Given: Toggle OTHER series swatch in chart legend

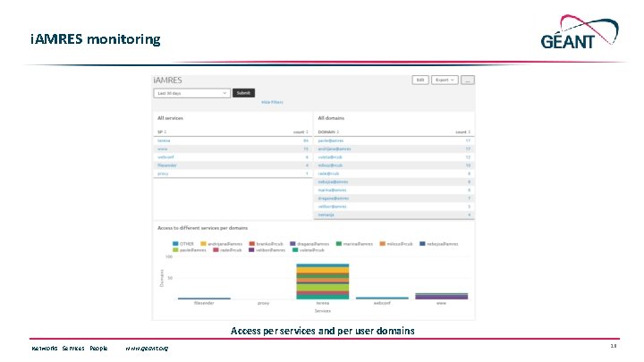Looking at the screenshot, I should (175, 244).
